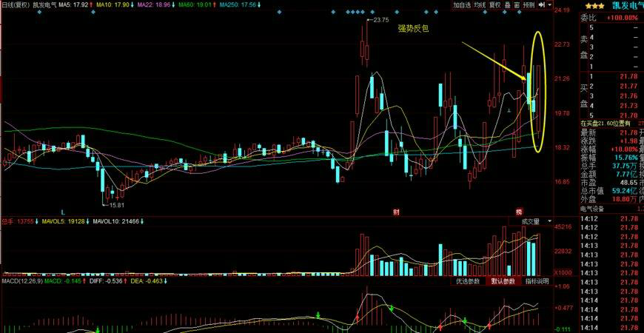Click buy level 4 price 21.73

click(x=628, y=106)
